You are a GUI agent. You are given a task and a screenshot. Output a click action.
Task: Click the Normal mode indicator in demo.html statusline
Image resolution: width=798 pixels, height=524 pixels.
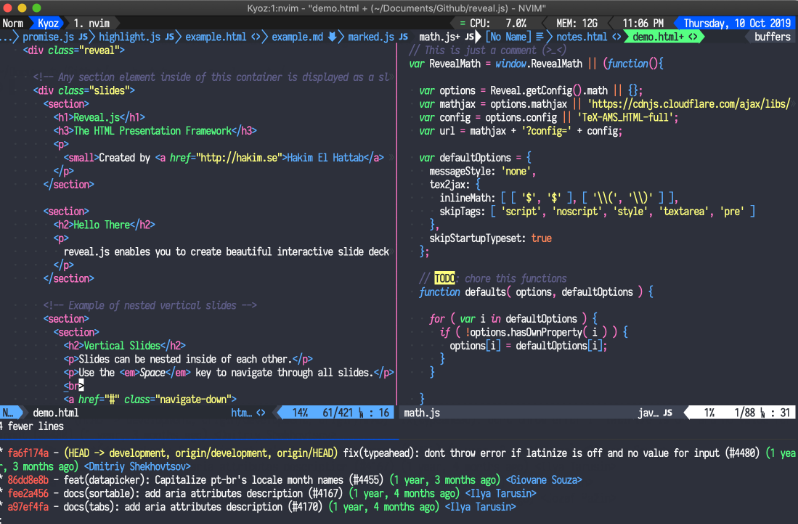[8, 413]
